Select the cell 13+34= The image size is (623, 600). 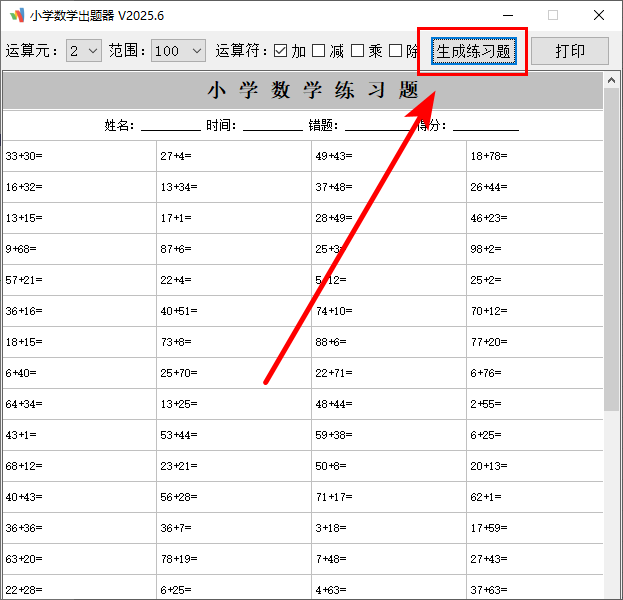point(234,187)
